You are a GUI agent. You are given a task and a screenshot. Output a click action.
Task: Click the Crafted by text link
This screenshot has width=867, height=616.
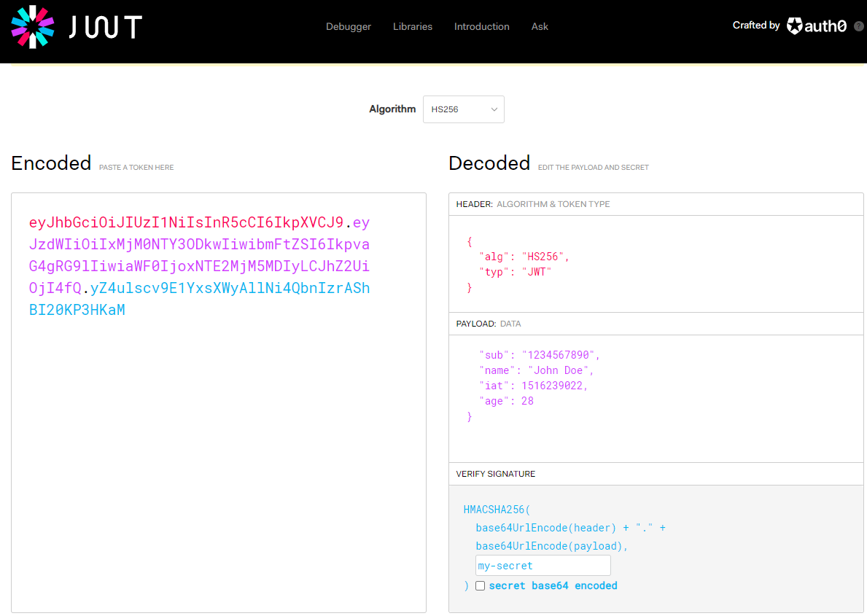(x=756, y=26)
